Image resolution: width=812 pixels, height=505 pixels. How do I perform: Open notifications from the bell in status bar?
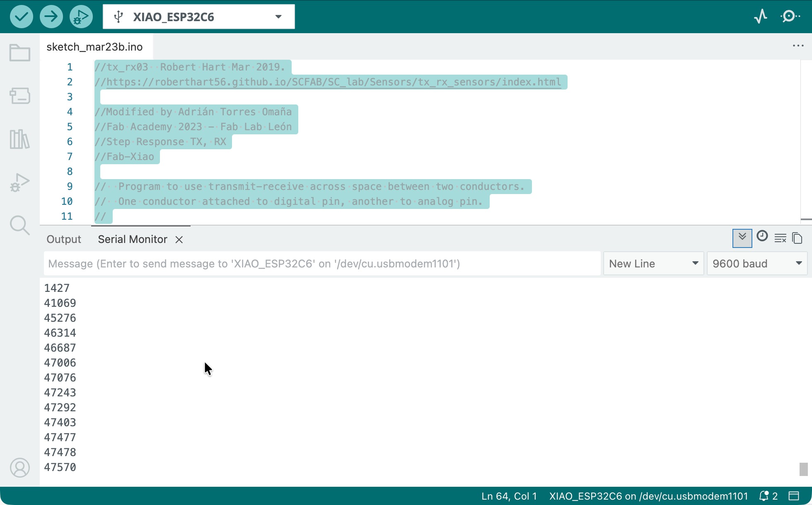(765, 495)
